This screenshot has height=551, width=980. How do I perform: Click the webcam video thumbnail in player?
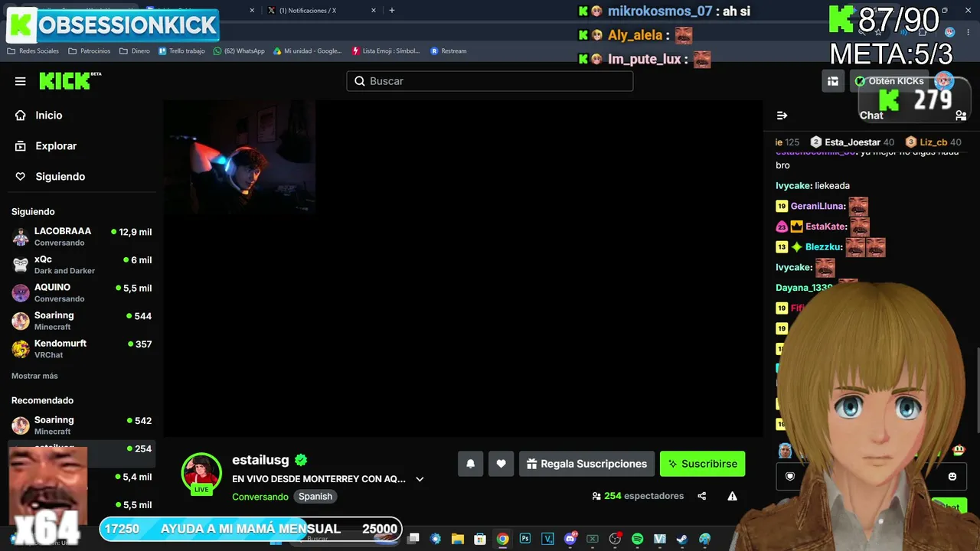pyautogui.click(x=240, y=157)
